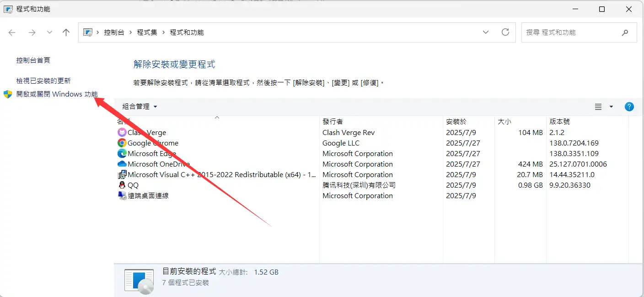The image size is (644, 297).
Task: Sort by the 發行者 column header
Action: (333, 121)
